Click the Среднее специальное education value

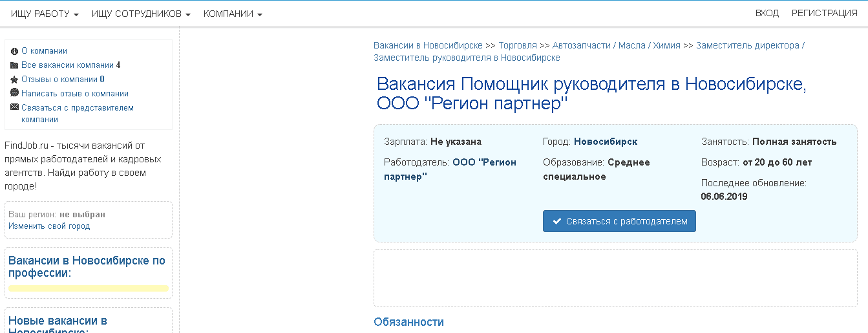tap(597, 169)
